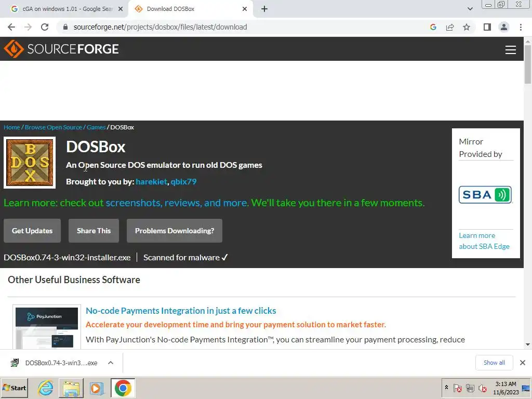Click the Action Center flag icon
532x399 pixels.
pyautogui.click(x=457, y=388)
